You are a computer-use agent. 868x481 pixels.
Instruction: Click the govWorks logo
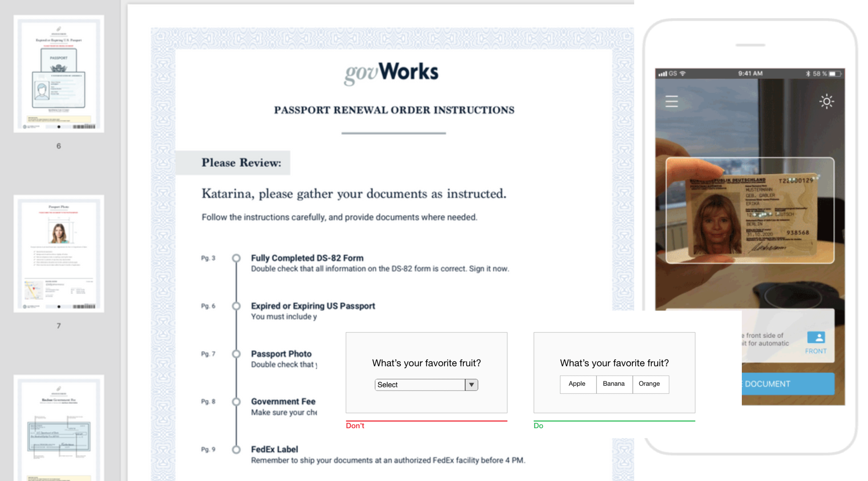(391, 73)
